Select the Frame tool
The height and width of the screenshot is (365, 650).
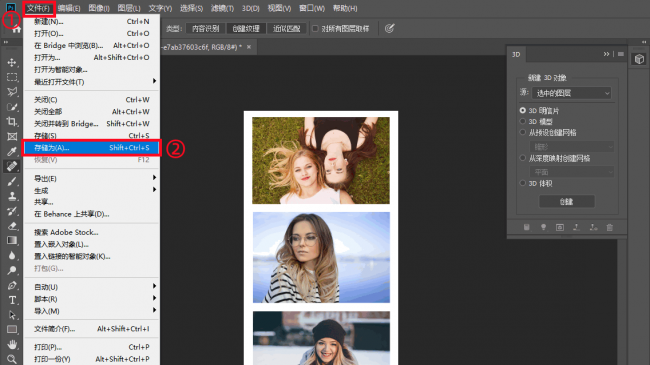coord(12,136)
